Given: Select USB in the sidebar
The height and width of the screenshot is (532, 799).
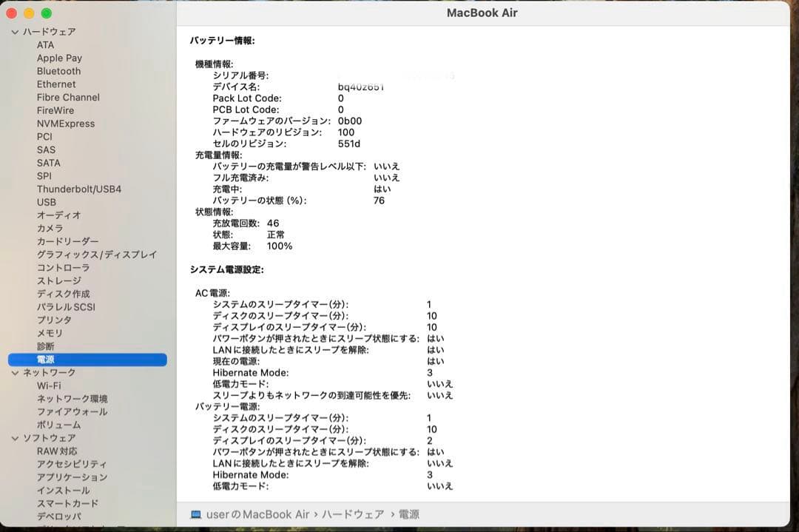Looking at the screenshot, I should tap(47, 202).
